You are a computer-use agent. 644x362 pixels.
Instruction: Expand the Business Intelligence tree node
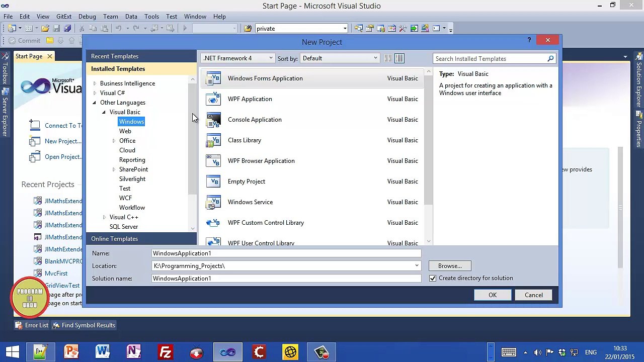(95, 83)
